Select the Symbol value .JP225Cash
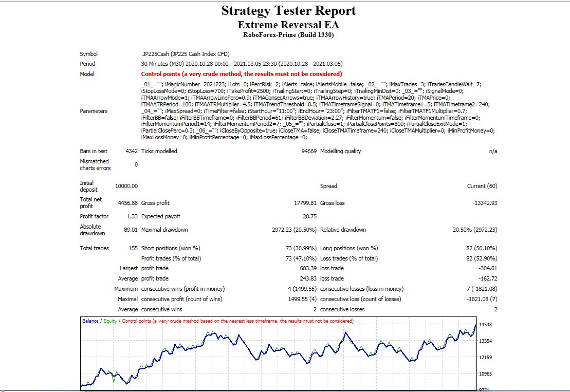 [155, 54]
